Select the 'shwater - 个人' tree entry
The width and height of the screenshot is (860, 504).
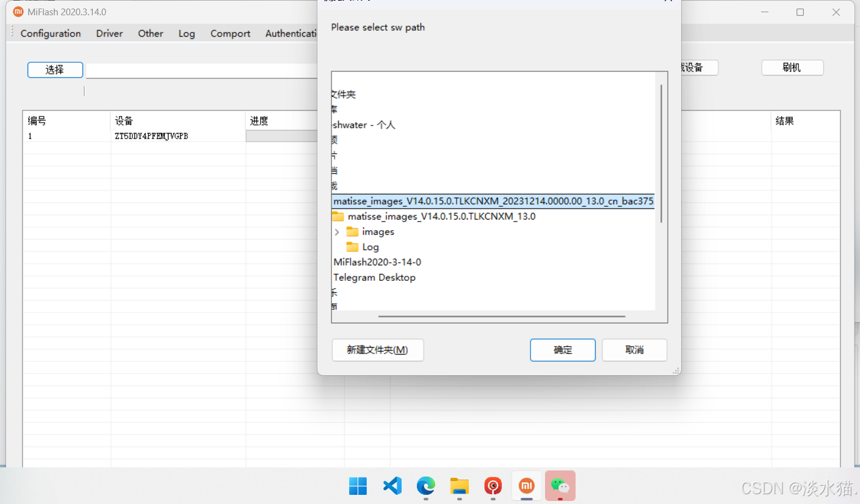point(364,125)
